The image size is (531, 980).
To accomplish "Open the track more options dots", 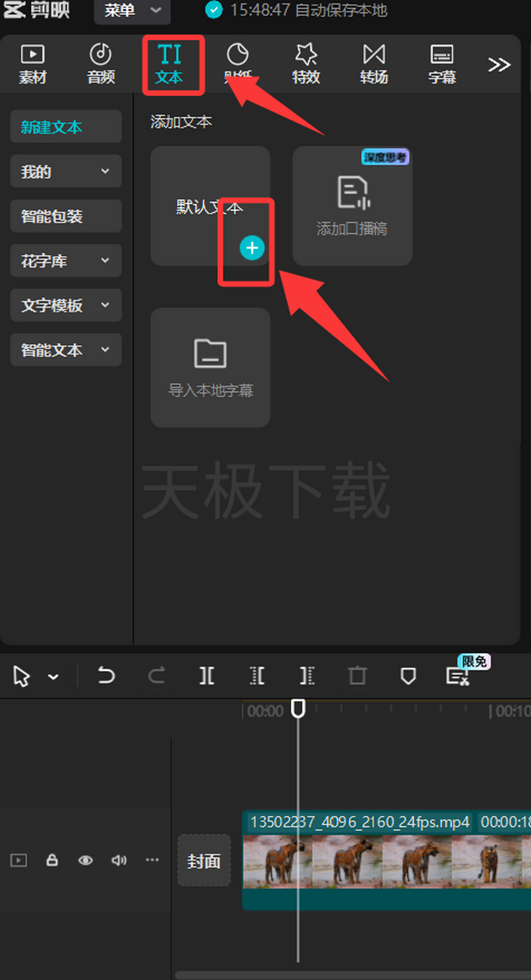I will [x=152, y=860].
